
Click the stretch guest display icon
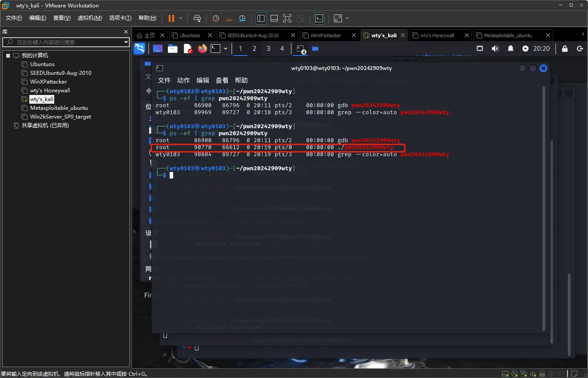(338, 18)
